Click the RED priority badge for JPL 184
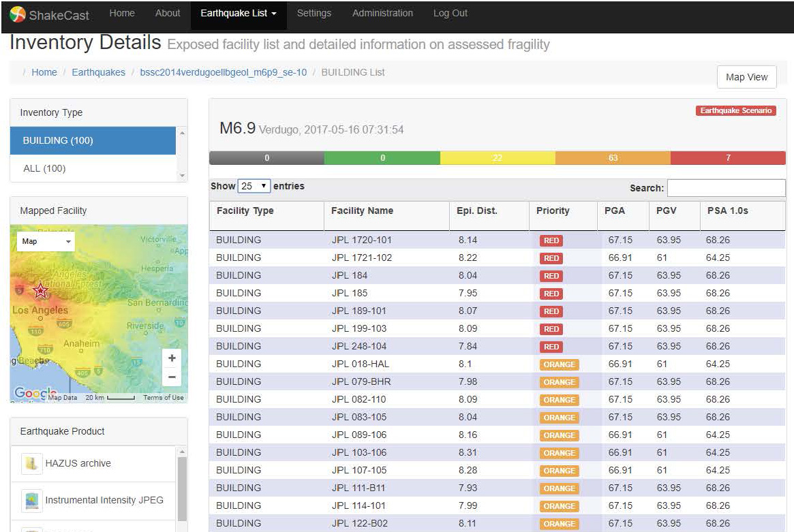794x532 pixels. pyautogui.click(x=551, y=276)
